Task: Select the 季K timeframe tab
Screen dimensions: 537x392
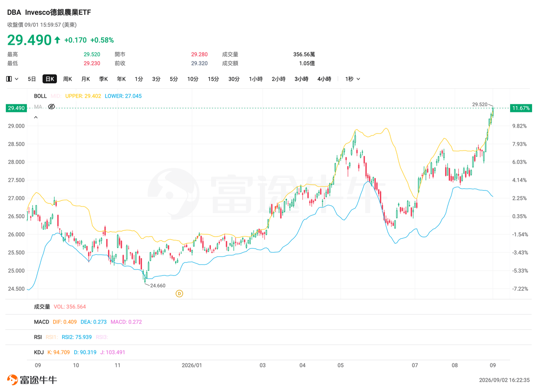Action: pyautogui.click(x=103, y=79)
